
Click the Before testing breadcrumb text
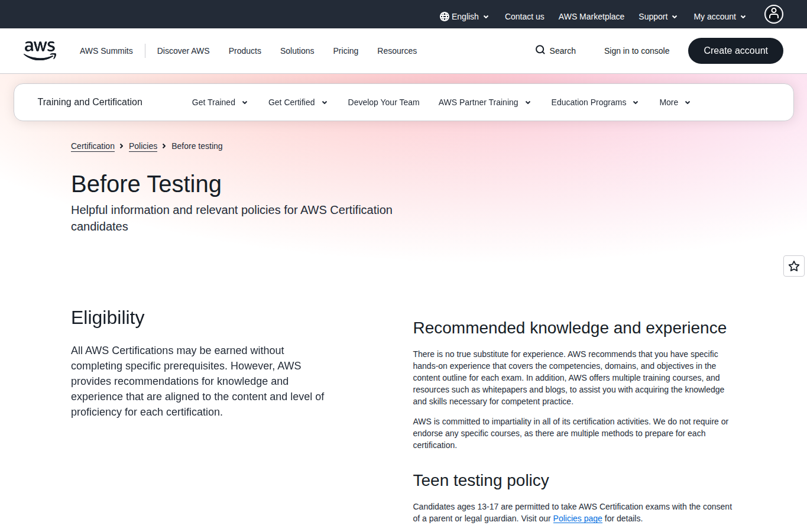[197, 146]
